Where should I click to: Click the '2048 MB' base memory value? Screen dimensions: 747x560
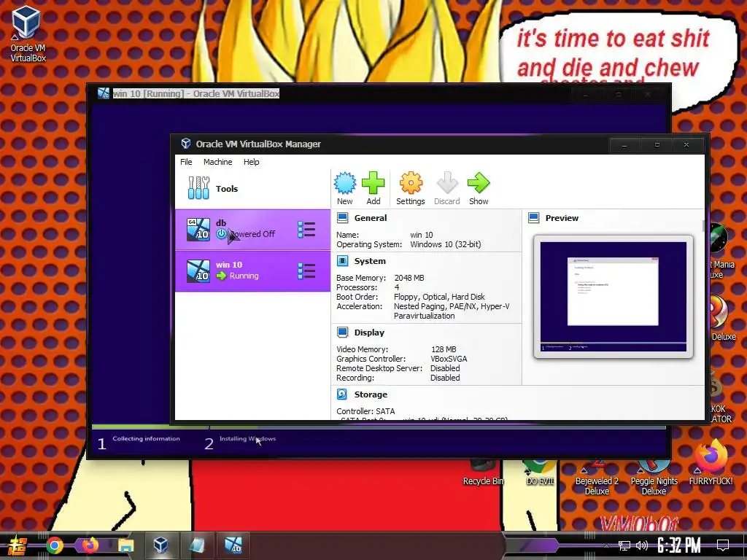[x=409, y=278]
